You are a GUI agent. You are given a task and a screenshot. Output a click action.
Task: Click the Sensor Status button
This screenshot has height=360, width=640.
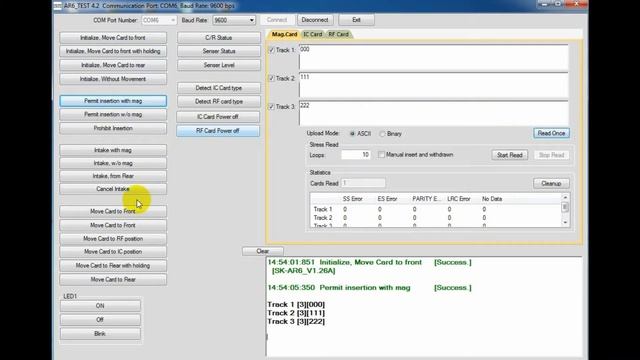219,51
